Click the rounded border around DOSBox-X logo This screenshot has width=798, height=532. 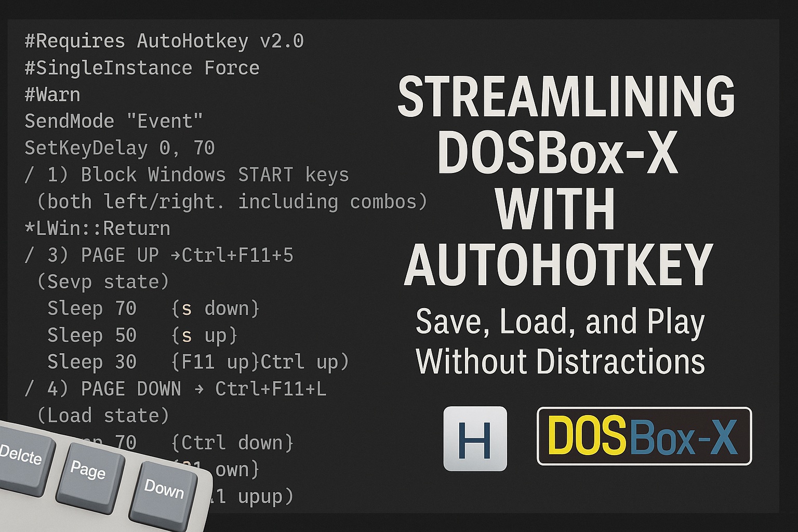pos(644,409)
